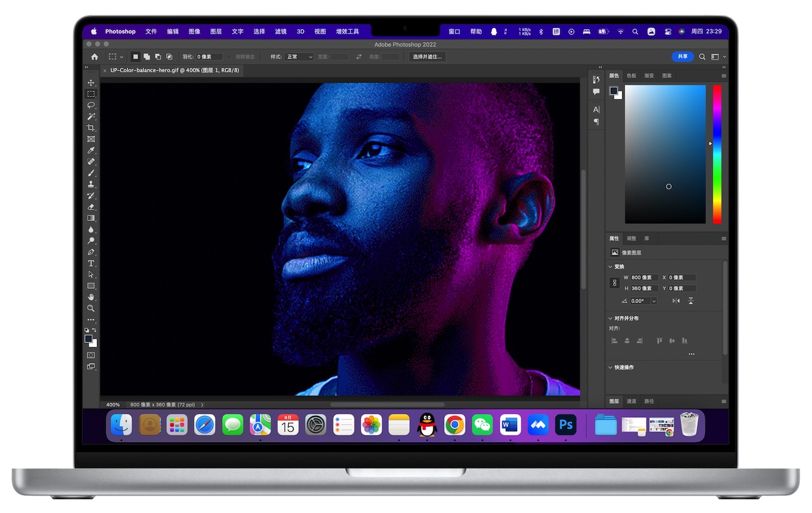
Task: Pick a color with the Eyedropper tool
Action: tap(91, 150)
